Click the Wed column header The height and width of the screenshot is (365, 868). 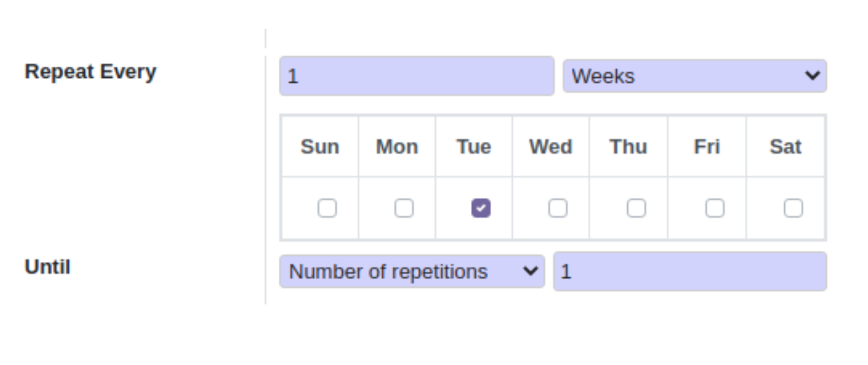[x=551, y=147]
